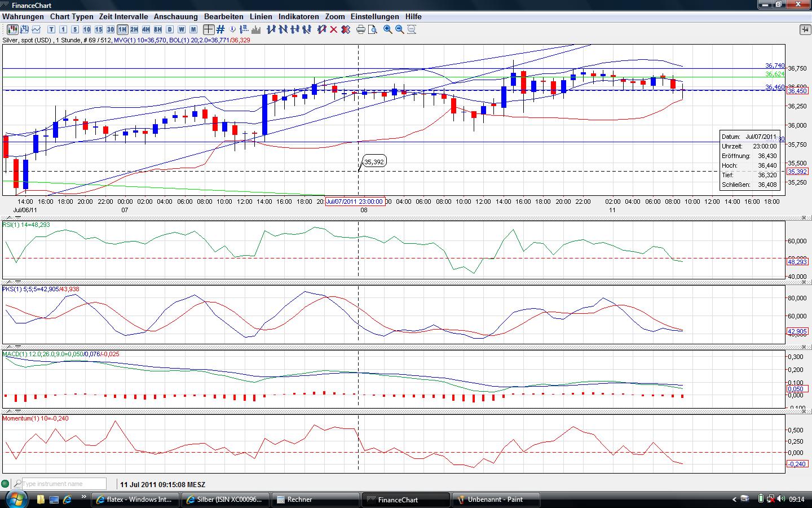
Task: Open the Zoom menu
Action: [335, 17]
